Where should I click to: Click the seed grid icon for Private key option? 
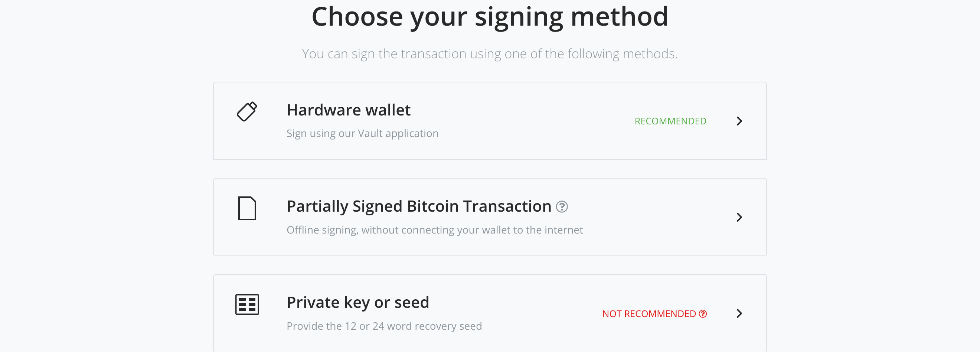click(x=247, y=304)
